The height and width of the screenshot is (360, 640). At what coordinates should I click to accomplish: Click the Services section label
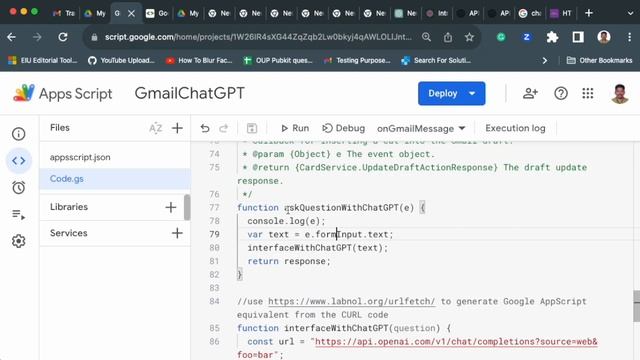[x=69, y=233]
